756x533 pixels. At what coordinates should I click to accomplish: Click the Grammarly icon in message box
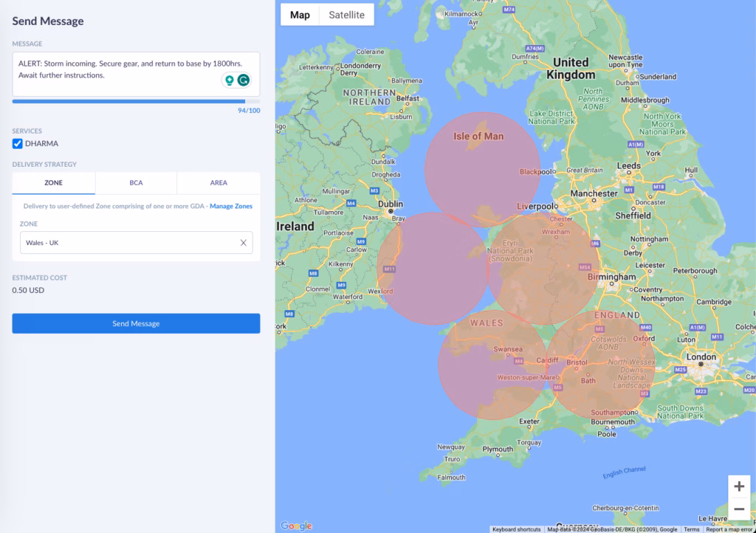[x=244, y=80]
